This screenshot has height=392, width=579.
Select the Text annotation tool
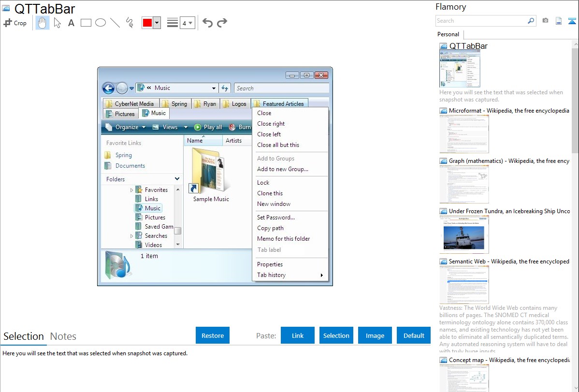click(x=71, y=23)
